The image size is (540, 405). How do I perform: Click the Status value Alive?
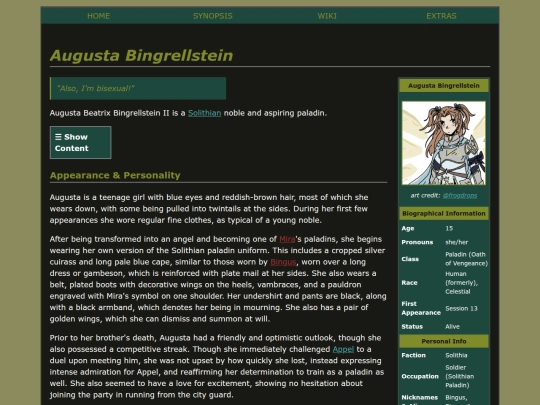452,326
